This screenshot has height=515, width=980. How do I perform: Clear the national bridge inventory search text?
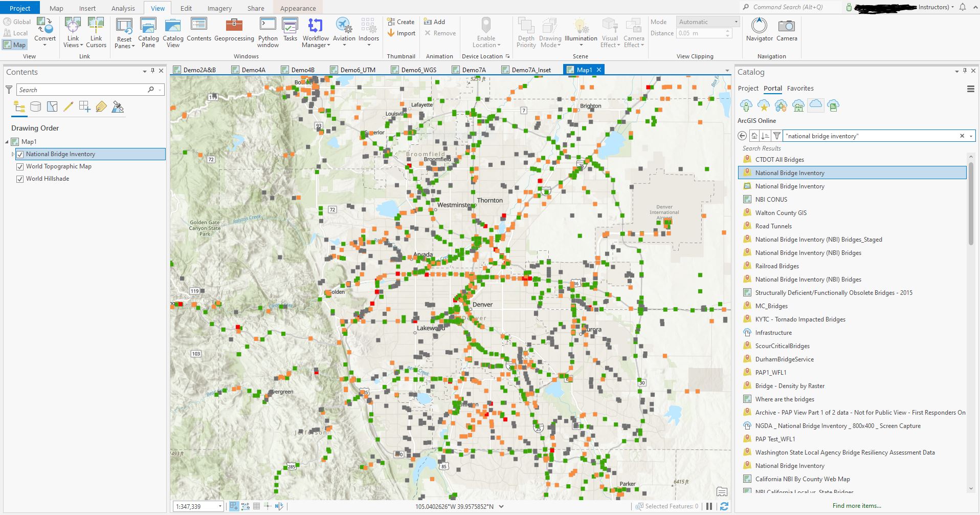[x=963, y=136]
